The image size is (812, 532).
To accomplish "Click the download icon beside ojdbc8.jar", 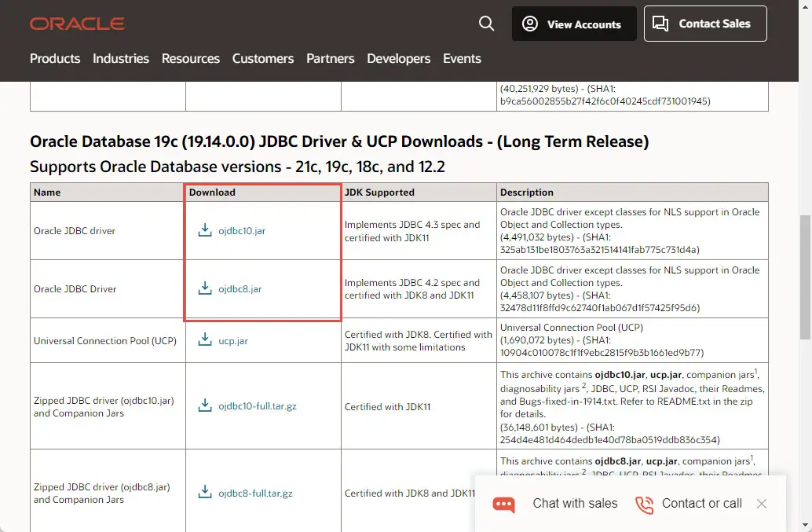I will point(205,288).
